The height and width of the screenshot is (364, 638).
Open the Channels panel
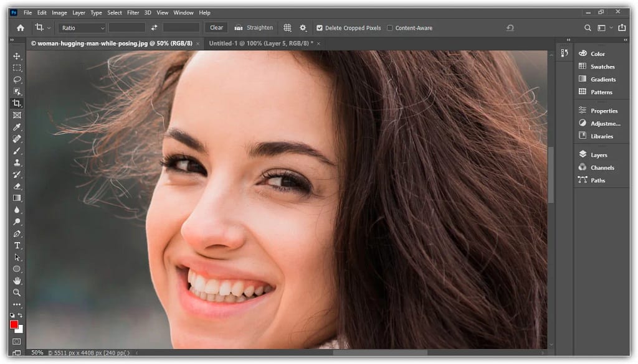click(601, 167)
